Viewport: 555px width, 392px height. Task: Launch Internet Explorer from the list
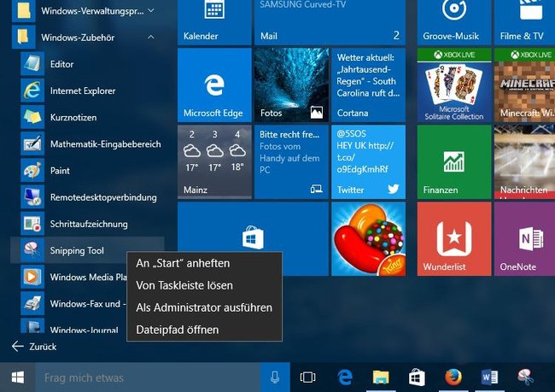[x=87, y=91]
